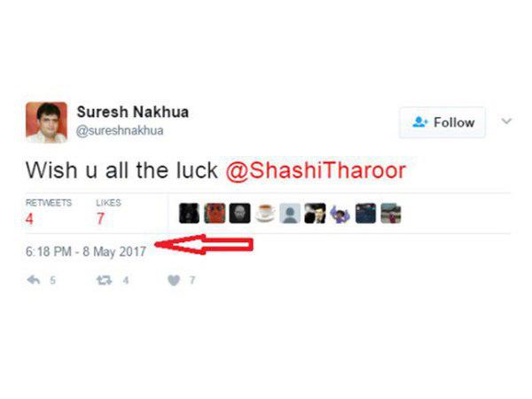Click the default gray silhouette avatar

pyautogui.click(x=290, y=214)
